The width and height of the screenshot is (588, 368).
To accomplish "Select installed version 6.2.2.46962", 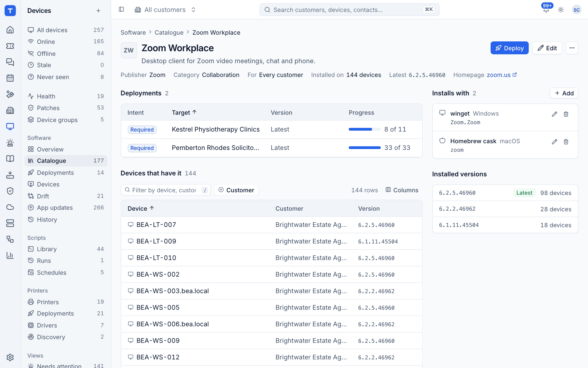I will pos(505,209).
